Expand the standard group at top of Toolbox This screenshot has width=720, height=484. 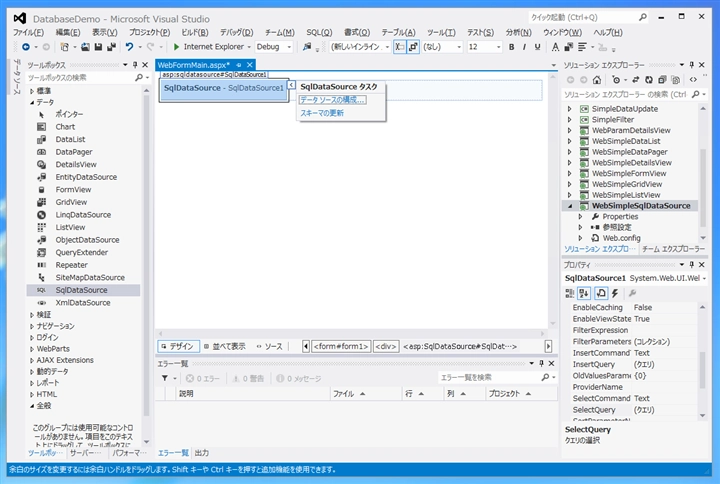point(32,91)
